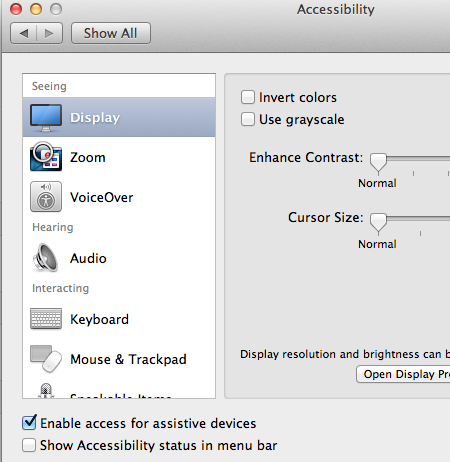
Task: Open the Mouse & Trackpad icon
Action: click(x=46, y=359)
